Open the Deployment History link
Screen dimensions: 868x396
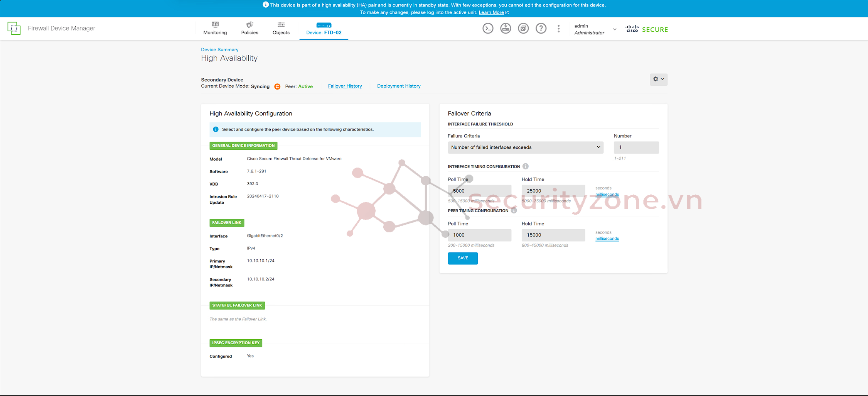(399, 86)
